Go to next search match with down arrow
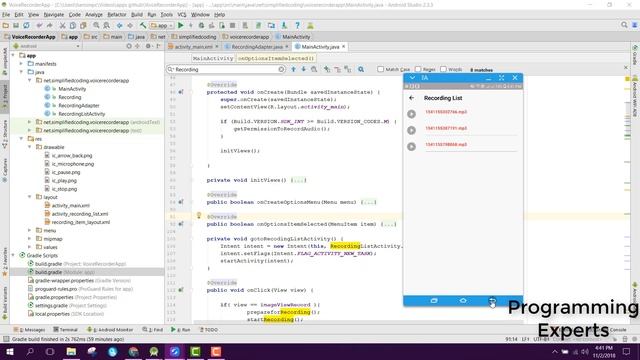640x360 pixels. [x=303, y=69]
